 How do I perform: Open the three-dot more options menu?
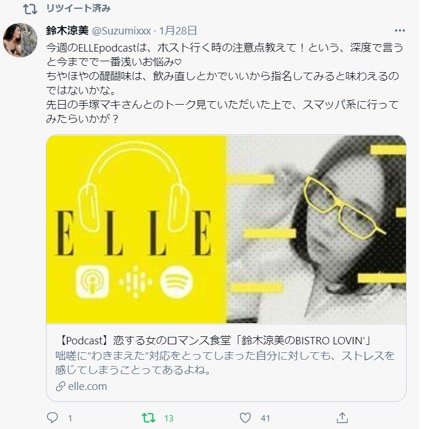click(400, 30)
